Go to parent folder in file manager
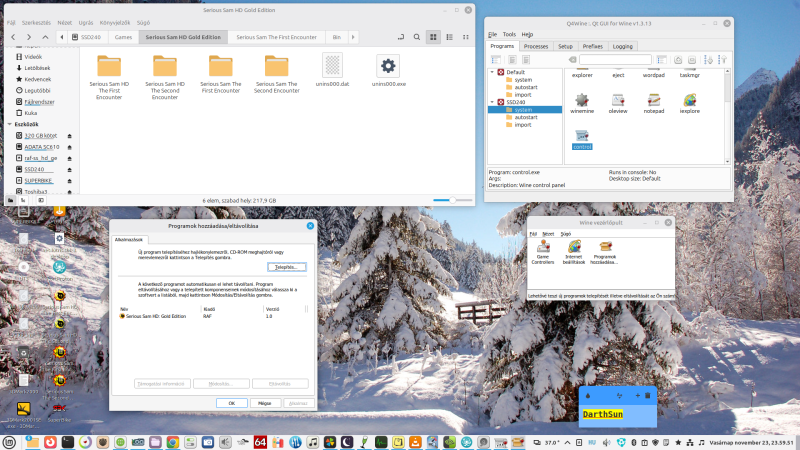The width and height of the screenshot is (800, 450). 45,37
